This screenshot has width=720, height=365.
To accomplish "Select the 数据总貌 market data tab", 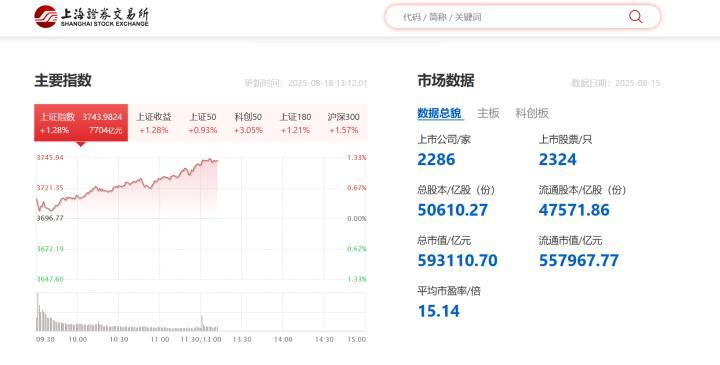I will (x=439, y=113).
